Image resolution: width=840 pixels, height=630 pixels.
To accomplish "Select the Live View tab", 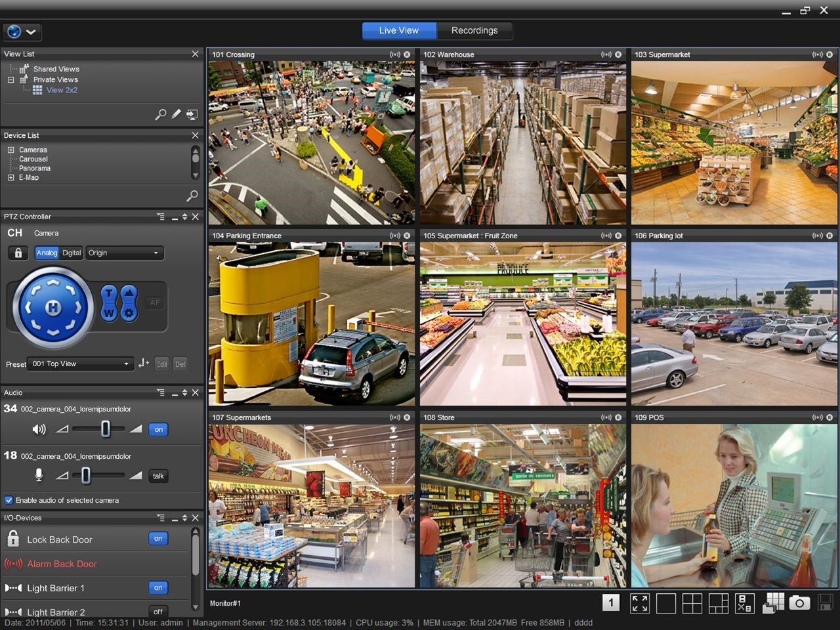I will point(398,30).
